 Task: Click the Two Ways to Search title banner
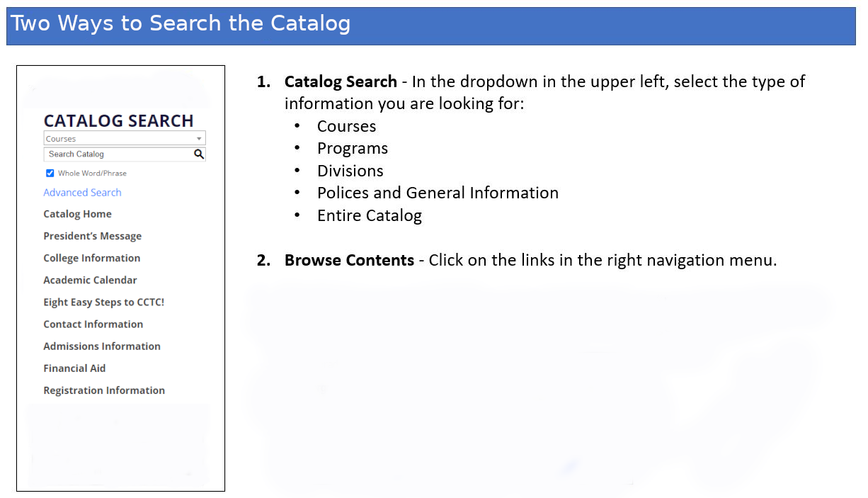[x=181, y=24]
